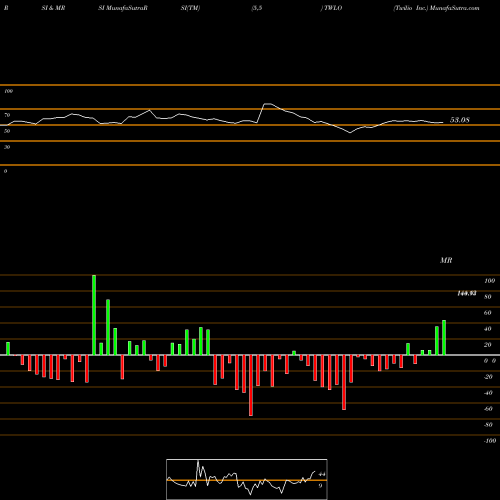Click the SI MunafaSutraR header text
Screen dimensions: 500x500
coord(123,8)
